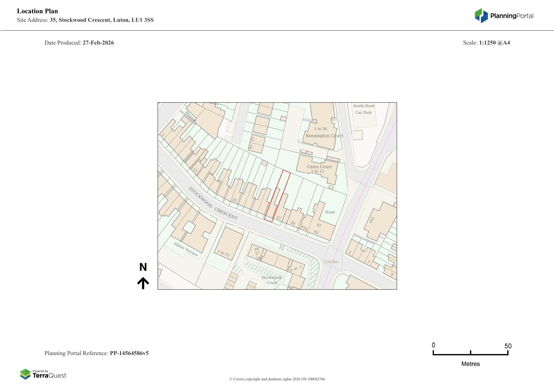Select the site address text

point(85,20)
